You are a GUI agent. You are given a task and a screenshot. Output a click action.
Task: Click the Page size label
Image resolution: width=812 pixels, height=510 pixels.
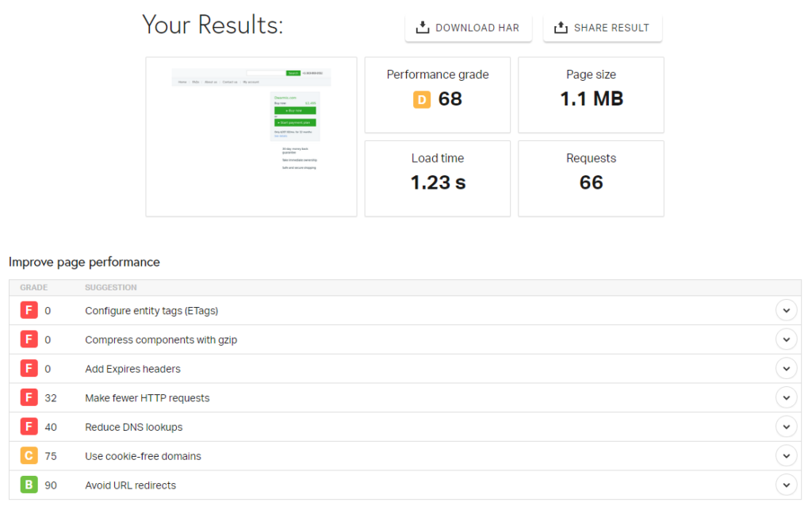tap(591, 75)
